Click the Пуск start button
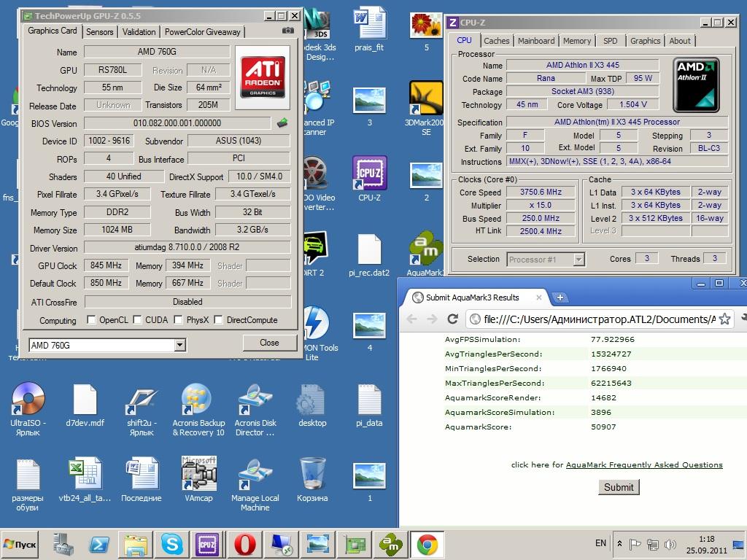Image resolution: width=747 pixels, height=560 pixels. (x=20, y=544)
